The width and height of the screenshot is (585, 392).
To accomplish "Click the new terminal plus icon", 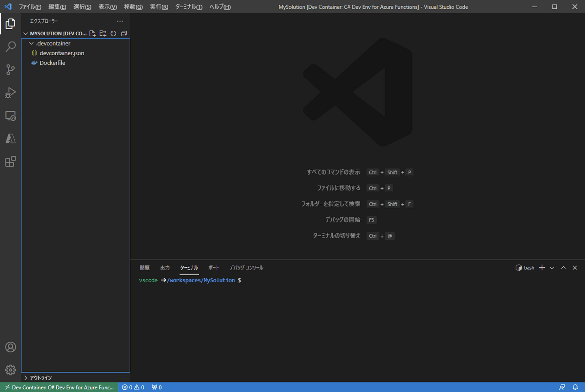I will pos(542,268).
